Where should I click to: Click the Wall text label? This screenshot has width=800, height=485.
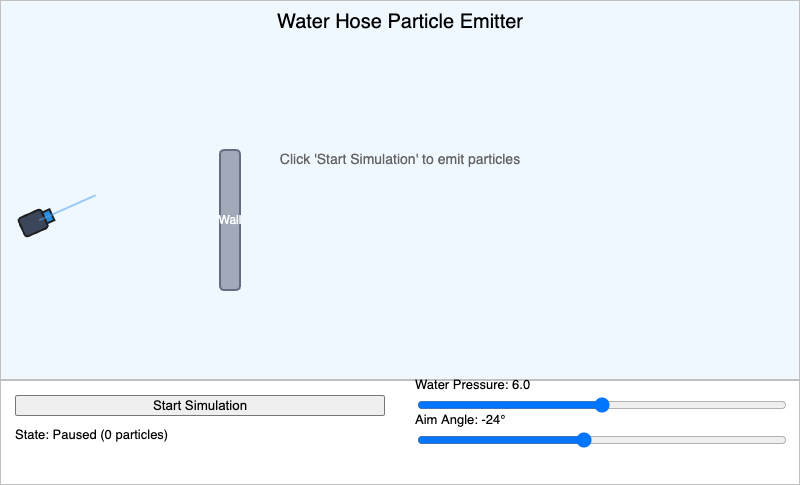230,220
